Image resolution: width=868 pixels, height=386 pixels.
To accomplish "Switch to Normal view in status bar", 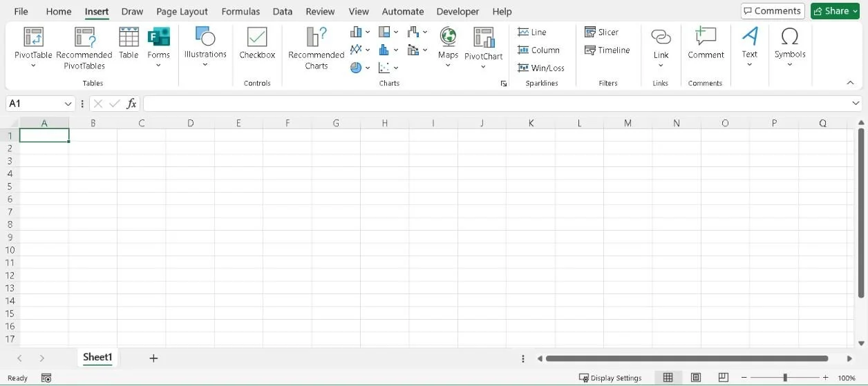I will pos(668,378).
